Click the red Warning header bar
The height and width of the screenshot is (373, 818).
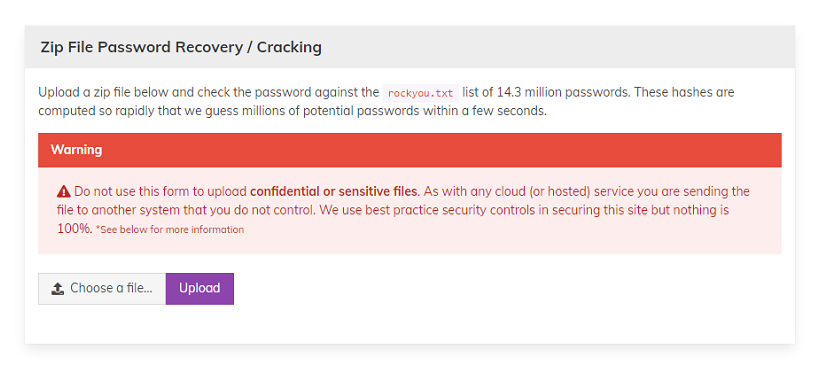410,150
